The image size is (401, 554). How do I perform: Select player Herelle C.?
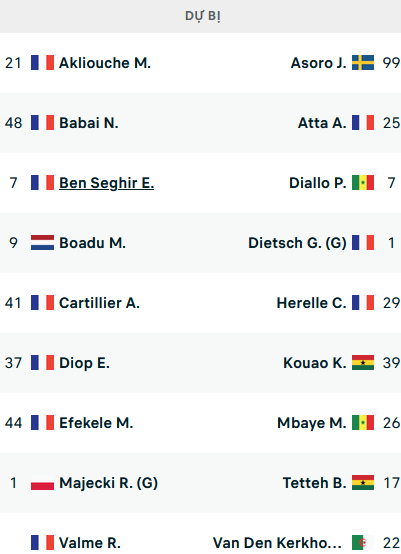[x=311, y=303]
